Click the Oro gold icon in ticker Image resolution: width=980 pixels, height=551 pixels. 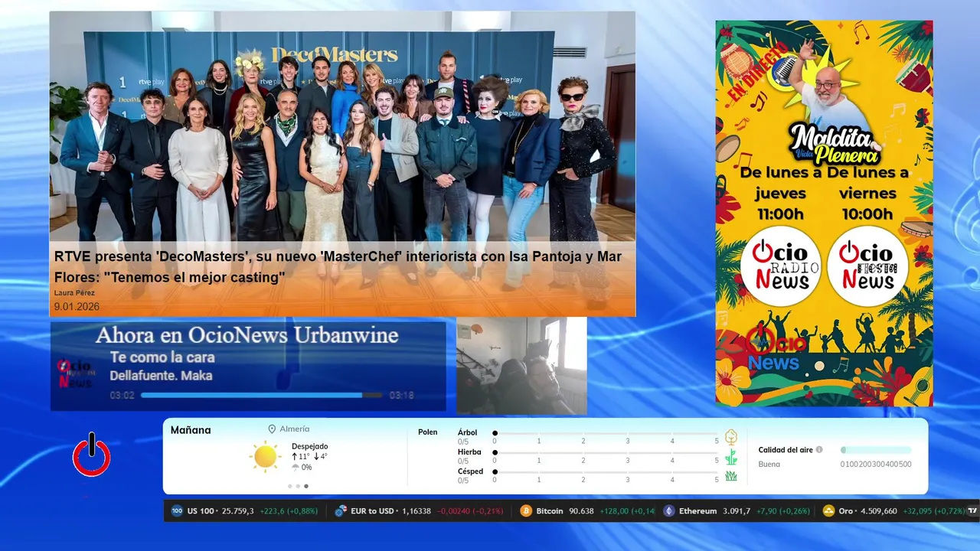point(828,510)
